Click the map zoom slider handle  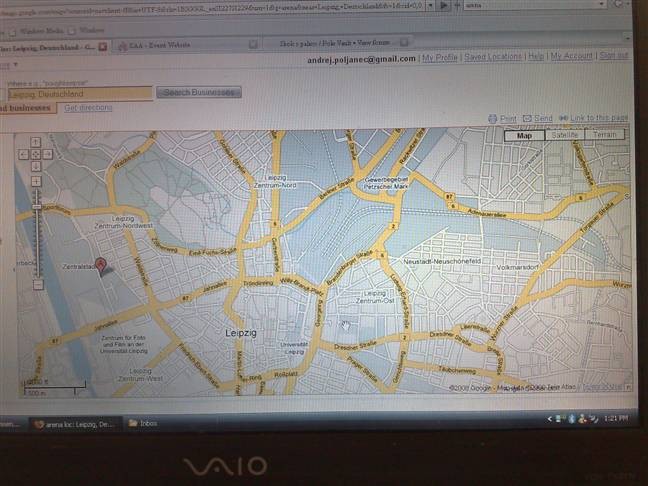(37, 206)
